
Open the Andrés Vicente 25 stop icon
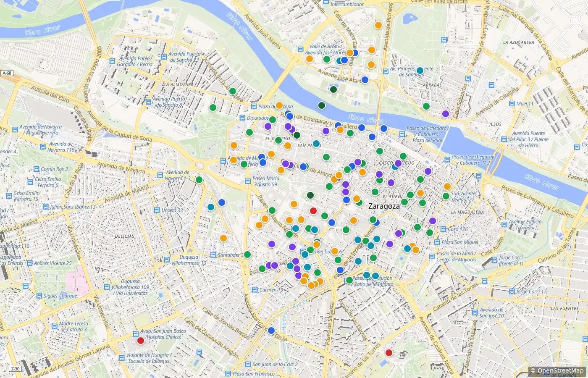pos(29,263)
